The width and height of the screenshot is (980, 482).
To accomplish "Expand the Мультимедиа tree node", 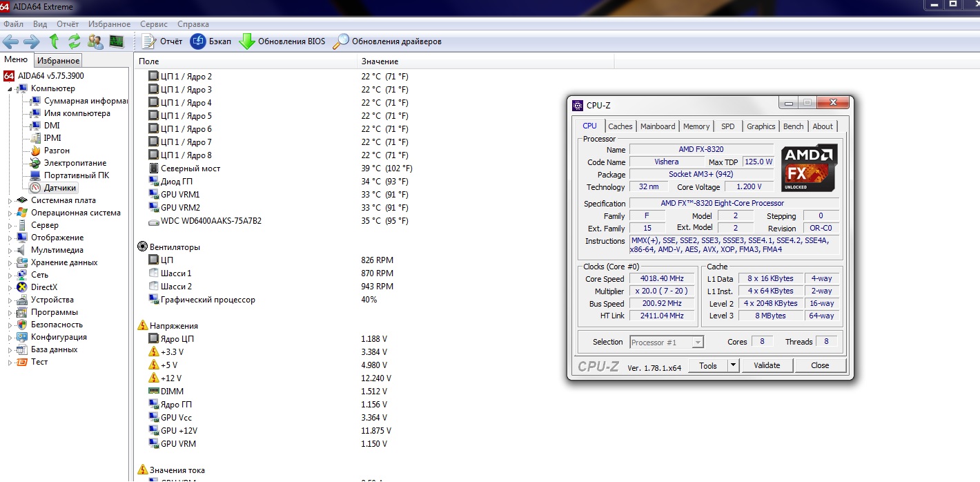I will point(10,251).
